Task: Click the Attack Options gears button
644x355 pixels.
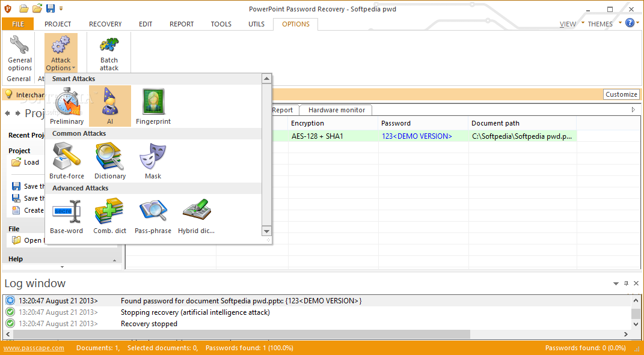Action: pyautogui.click(x=61, y=53)
